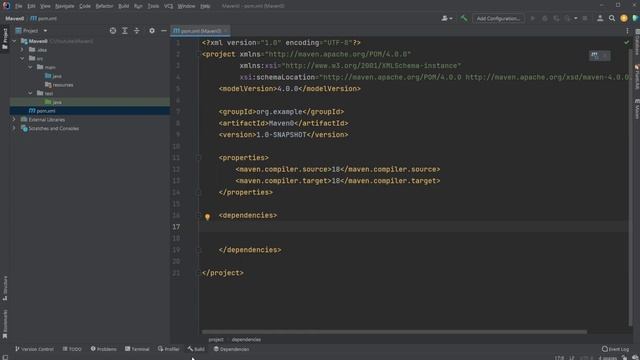Open the run actions dropdown arrow

576,18
